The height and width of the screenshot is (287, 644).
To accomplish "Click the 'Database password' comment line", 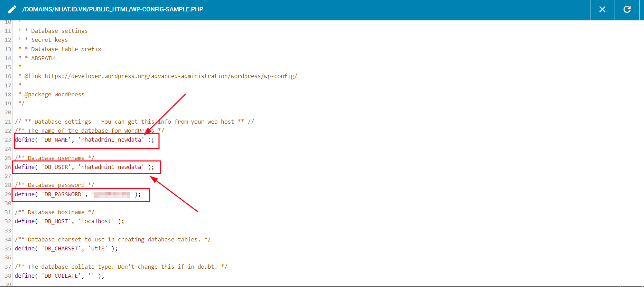I will tap(55, 185).
